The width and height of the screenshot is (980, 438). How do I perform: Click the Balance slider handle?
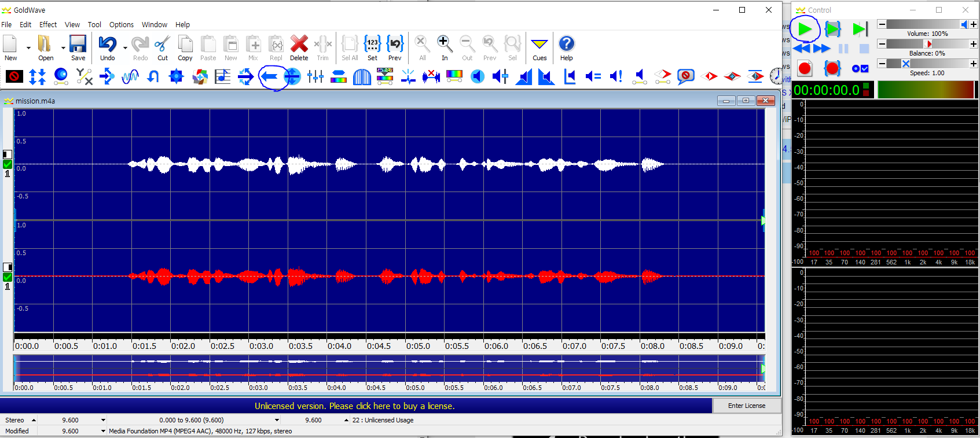pyautogui.click(x=929, y=44)
